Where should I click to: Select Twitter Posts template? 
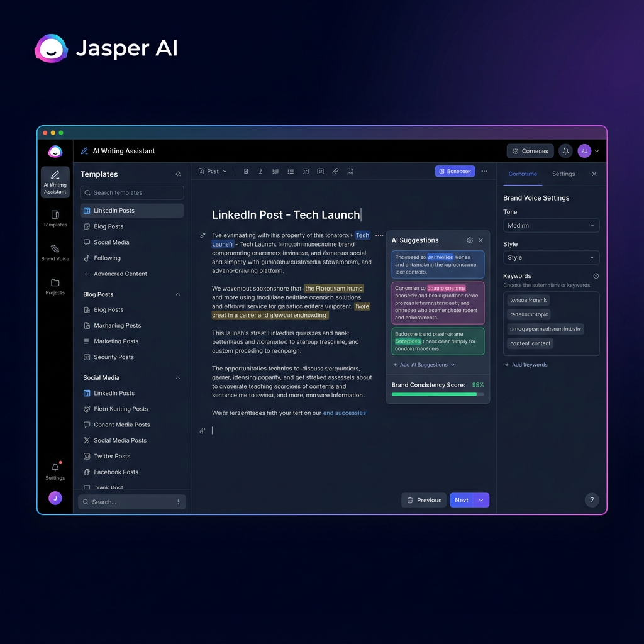click(x=132, y=457)
